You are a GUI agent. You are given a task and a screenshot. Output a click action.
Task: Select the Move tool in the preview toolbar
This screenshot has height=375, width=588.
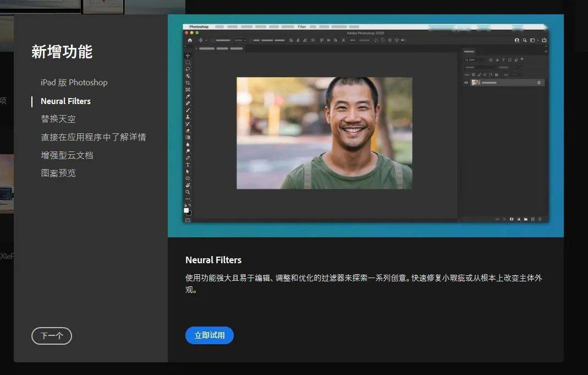tap(188, 56)
